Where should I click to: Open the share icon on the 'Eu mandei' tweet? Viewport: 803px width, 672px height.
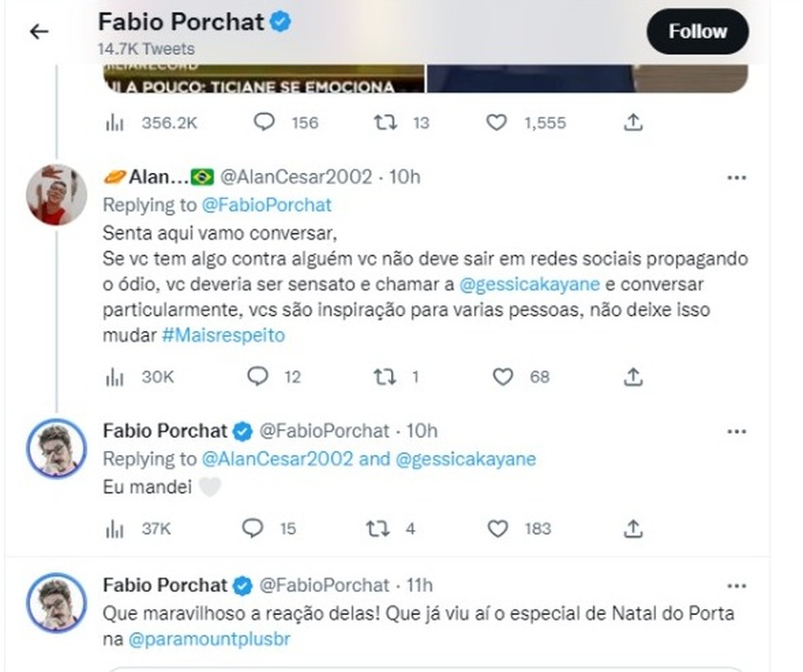click(x=632, y=528)
